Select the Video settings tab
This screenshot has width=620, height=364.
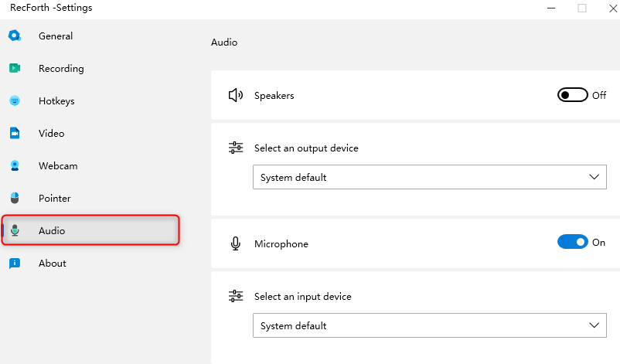pyautogui.click(x=51, y=133)
